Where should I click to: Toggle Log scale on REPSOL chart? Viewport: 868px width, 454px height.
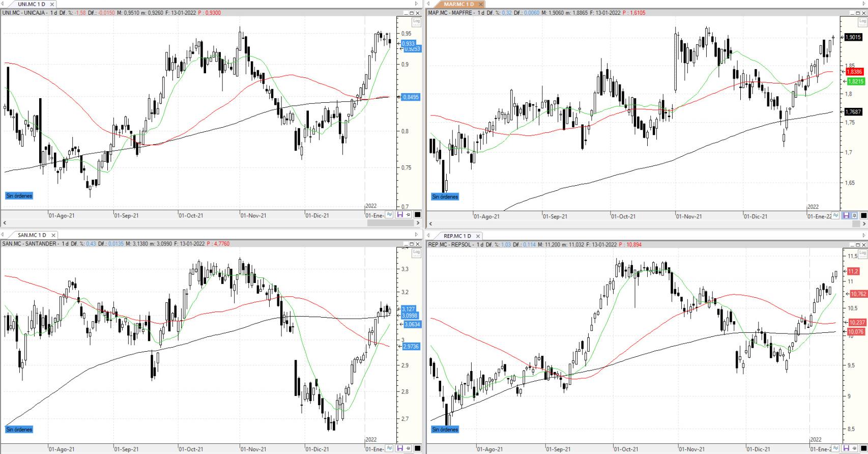862,253
